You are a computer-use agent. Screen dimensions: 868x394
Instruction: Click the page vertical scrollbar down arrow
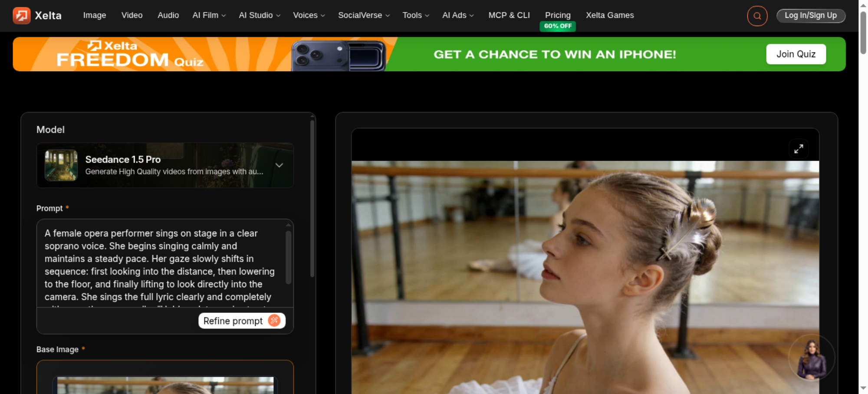point(863,388)
